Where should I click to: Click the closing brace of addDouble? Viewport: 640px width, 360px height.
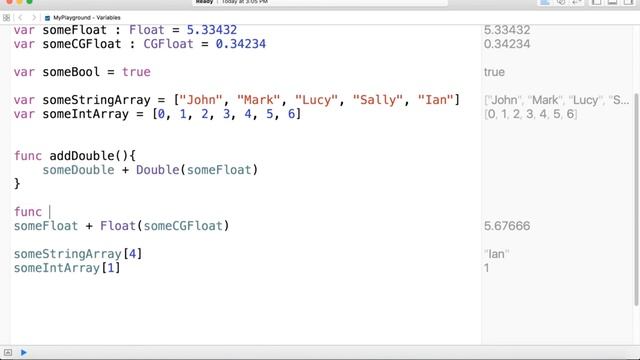(17, 184)
